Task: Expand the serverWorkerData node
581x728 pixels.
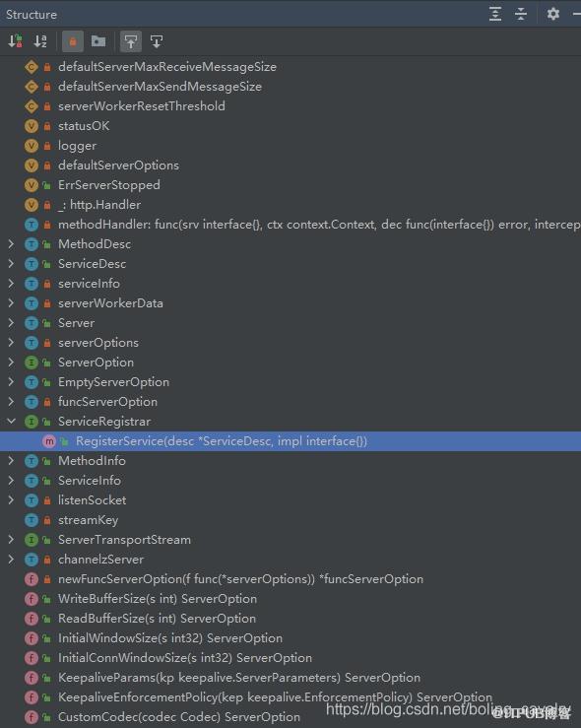Action: pyautogui.click(x=11, y=303)
